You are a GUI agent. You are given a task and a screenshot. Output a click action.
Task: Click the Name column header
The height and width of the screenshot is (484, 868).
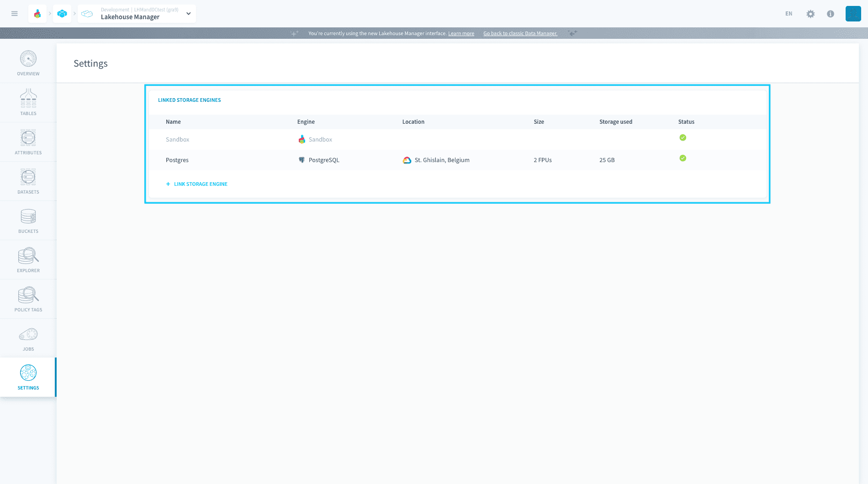pyautogui.click(x=173, y=122)
